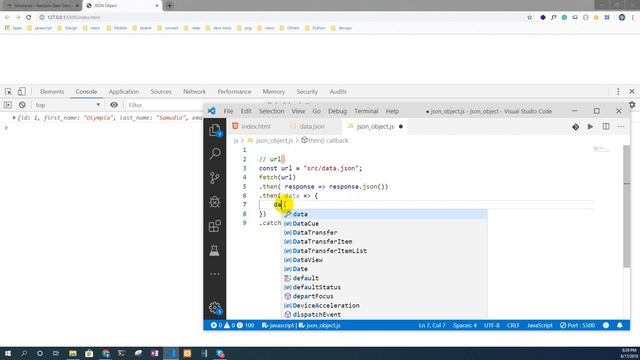Click the CRLF end-of-line selector
The width and height of the screenshot is (640, 360).
[513, 325]
